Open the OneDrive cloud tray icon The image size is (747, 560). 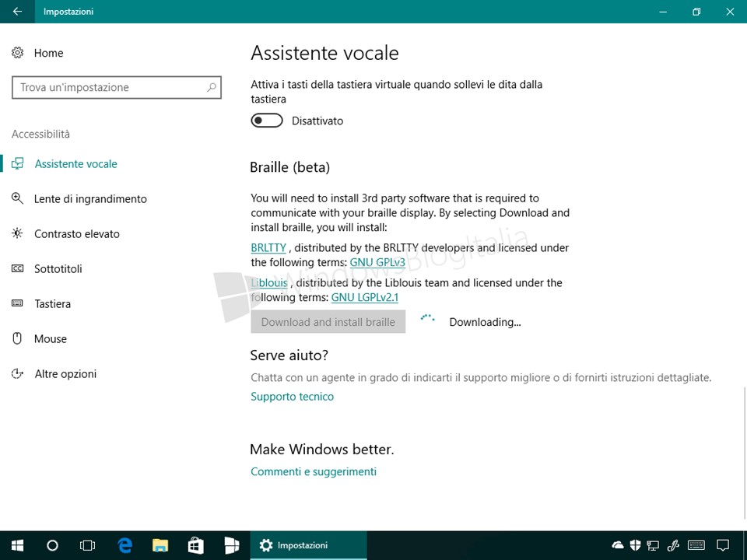coord(617,545)
